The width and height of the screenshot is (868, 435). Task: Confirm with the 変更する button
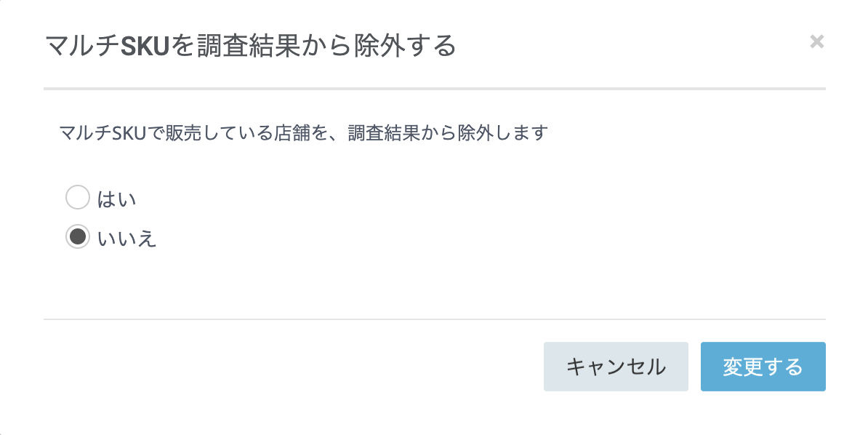[763, 367]
